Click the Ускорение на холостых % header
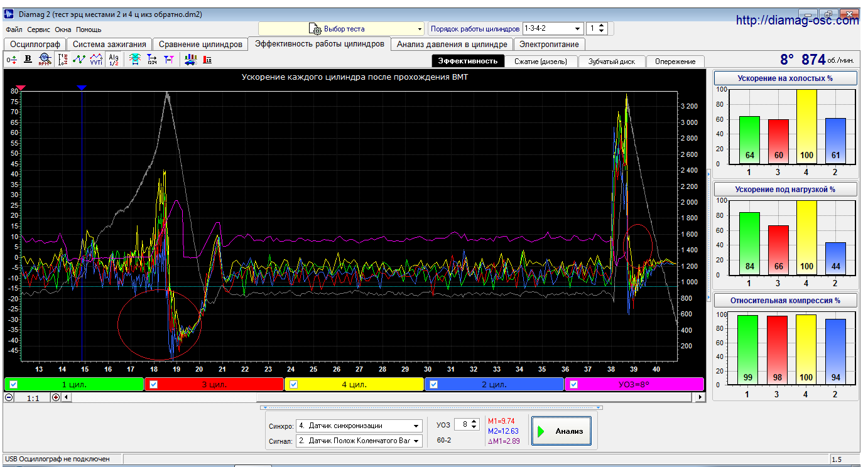The height and width of the screenshot is (467, 868). click(x=786, y=78)
